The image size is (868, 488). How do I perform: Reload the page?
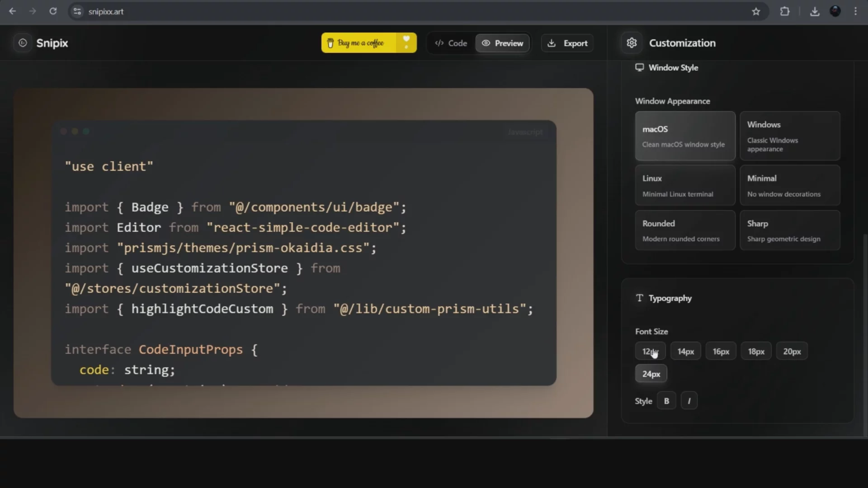pos(53,12)
